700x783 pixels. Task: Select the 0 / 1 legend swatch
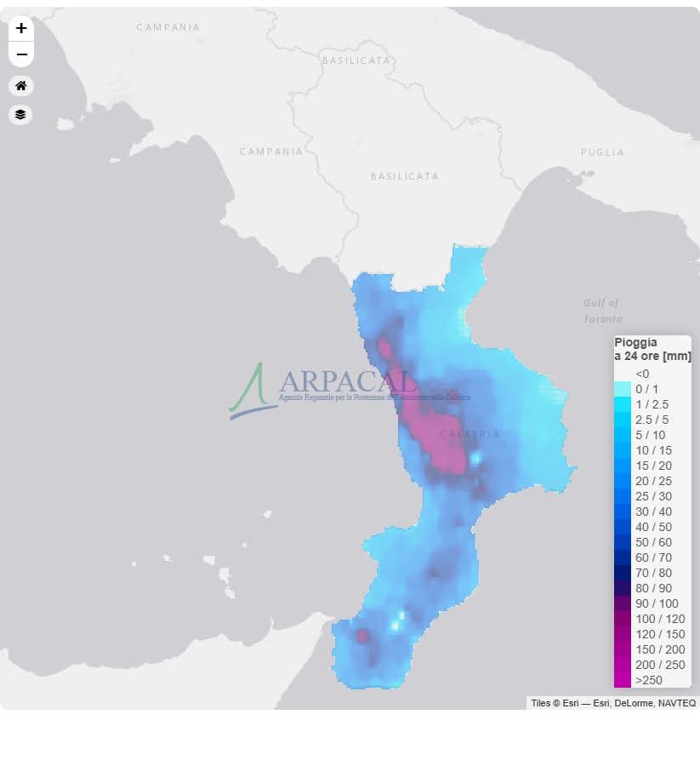[x=623, y=389]
